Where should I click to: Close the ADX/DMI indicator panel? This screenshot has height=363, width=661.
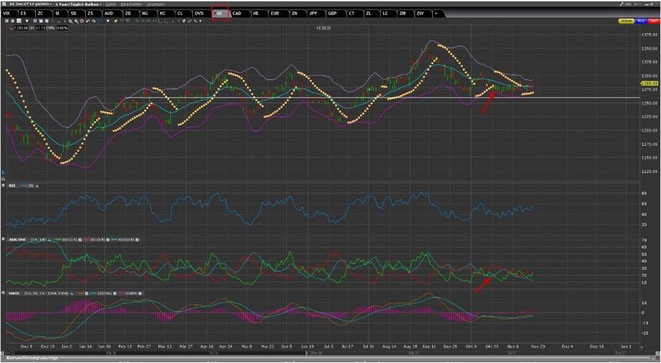(3, 239)
